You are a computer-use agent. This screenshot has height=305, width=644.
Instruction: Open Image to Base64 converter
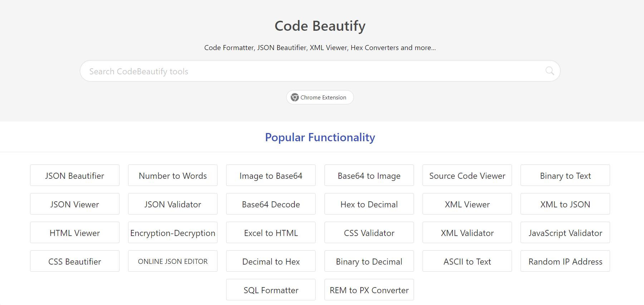click(x=271, y=175)
